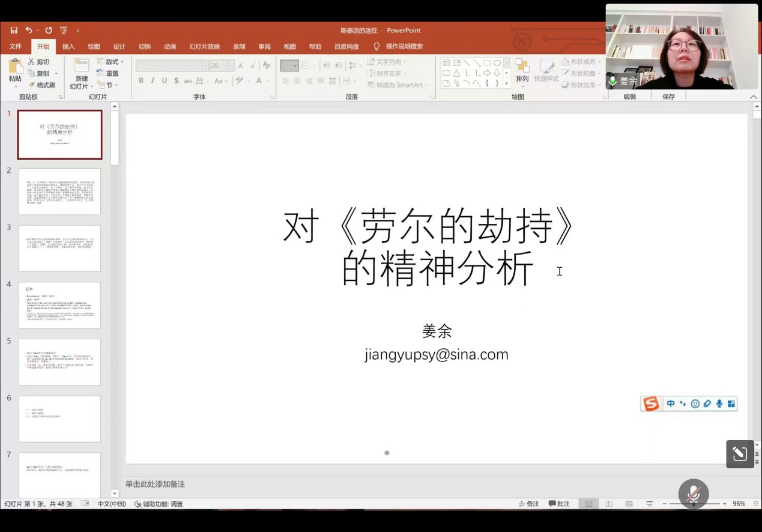Click the Reset (重置) slide icon
Screen dimensions: 762x532
(100, 74)
